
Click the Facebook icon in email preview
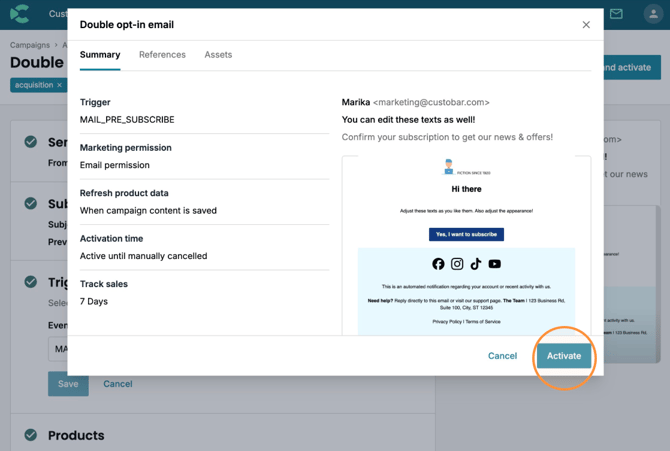tap(438, 264)
